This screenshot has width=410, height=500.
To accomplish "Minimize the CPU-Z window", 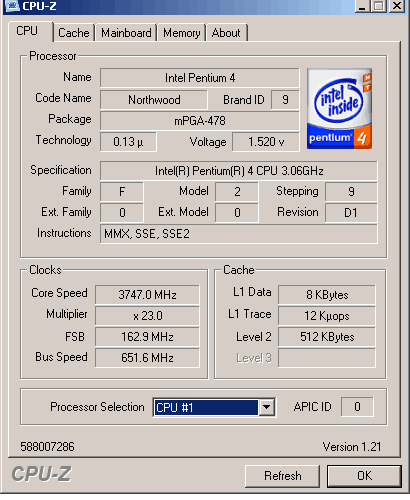I will tap(363, 6).
